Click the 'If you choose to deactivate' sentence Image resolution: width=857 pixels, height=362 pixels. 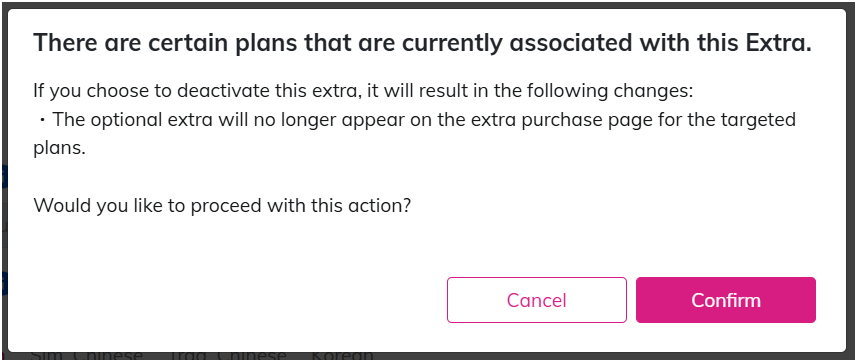(363, 91)
